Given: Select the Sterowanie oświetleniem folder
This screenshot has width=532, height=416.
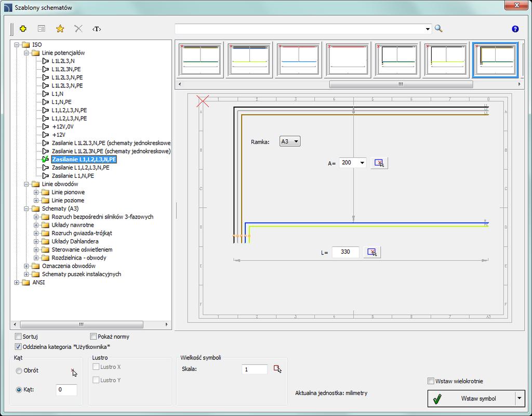Looking at the screenshot, I should [x=82, y=250].
